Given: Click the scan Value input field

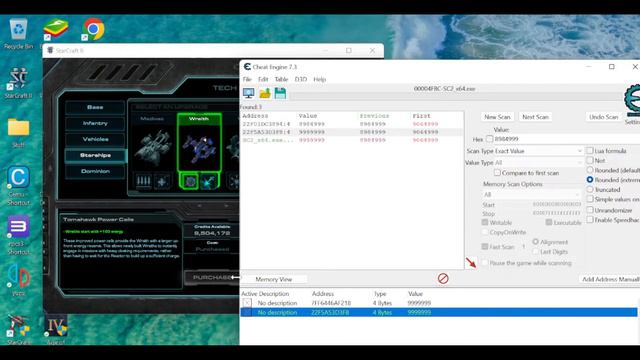Looking at the screenshot, I should [x=567, y=139].
